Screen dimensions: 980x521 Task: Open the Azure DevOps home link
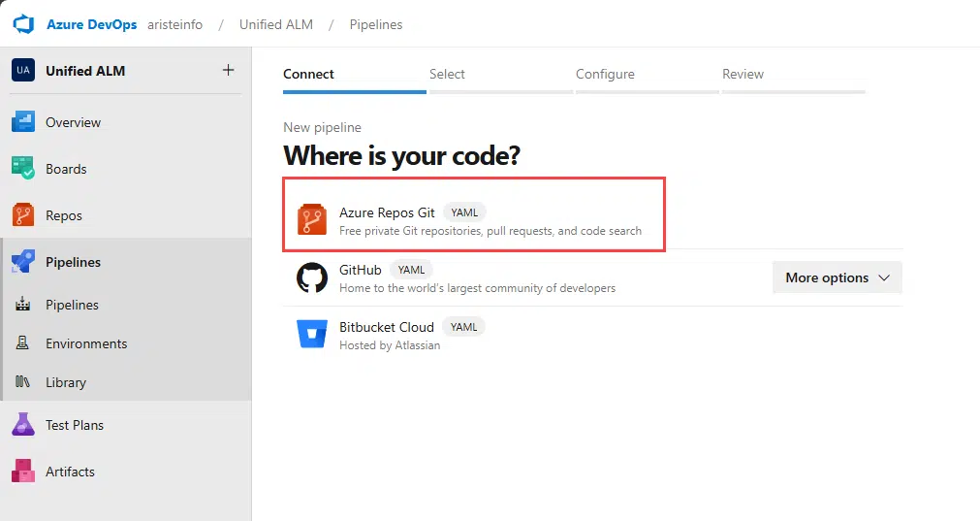(x=92, y=24)
